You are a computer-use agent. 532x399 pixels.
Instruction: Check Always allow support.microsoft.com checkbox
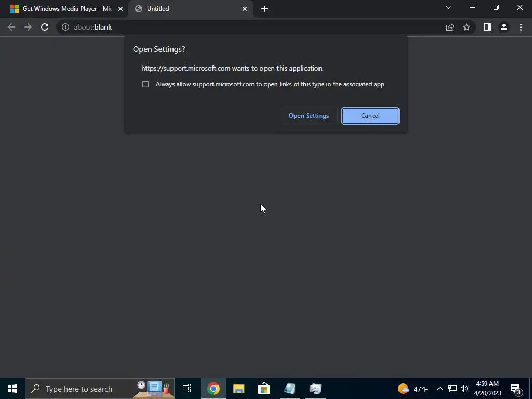click(145, 84)
